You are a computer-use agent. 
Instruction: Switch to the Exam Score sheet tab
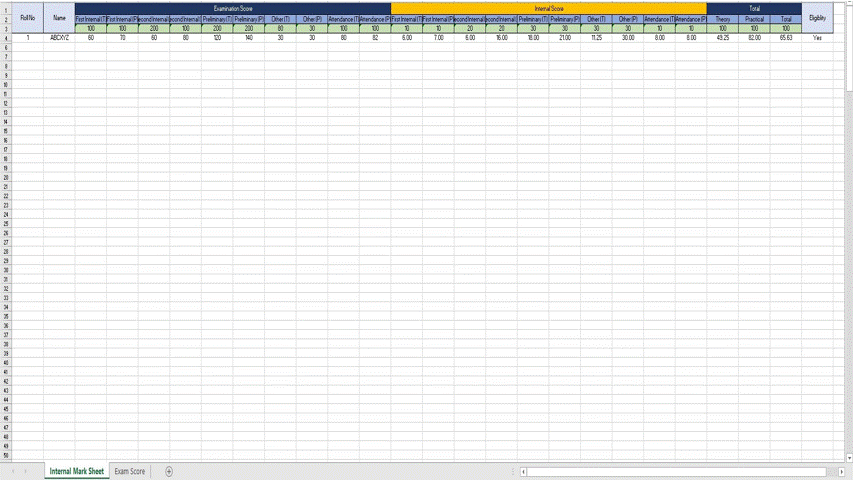click(x=129, y=471)
